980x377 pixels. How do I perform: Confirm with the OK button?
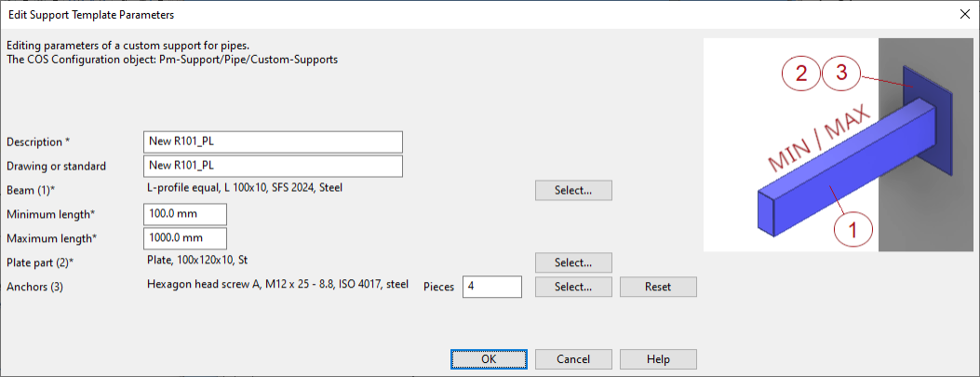(489, 359)
